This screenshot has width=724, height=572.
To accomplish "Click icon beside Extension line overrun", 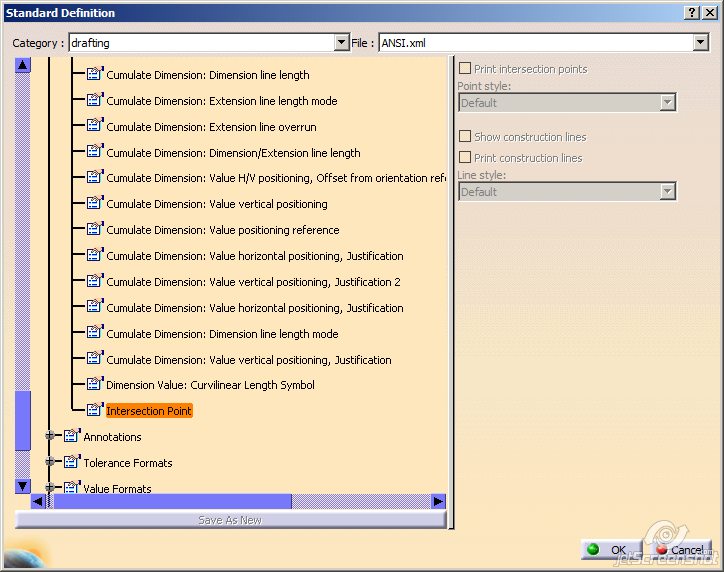I will click(95, 126).
